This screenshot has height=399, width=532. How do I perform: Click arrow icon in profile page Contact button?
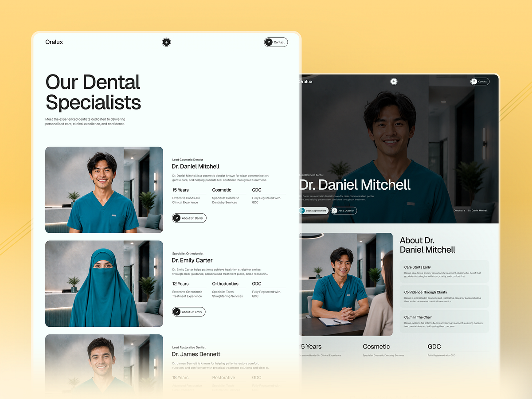coord(474,82)
